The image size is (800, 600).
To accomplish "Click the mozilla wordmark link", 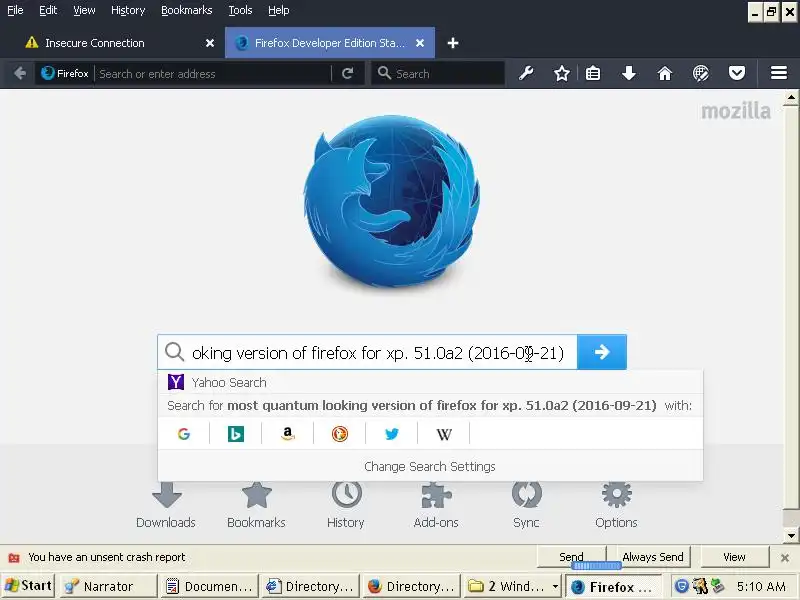I will tap(735, 111).
